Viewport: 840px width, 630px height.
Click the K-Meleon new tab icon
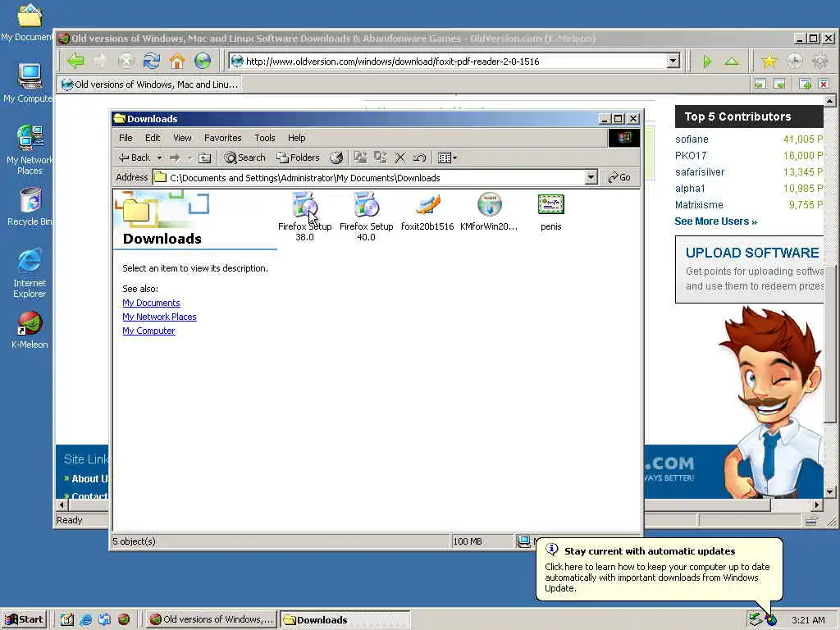[x=805, y=84]
